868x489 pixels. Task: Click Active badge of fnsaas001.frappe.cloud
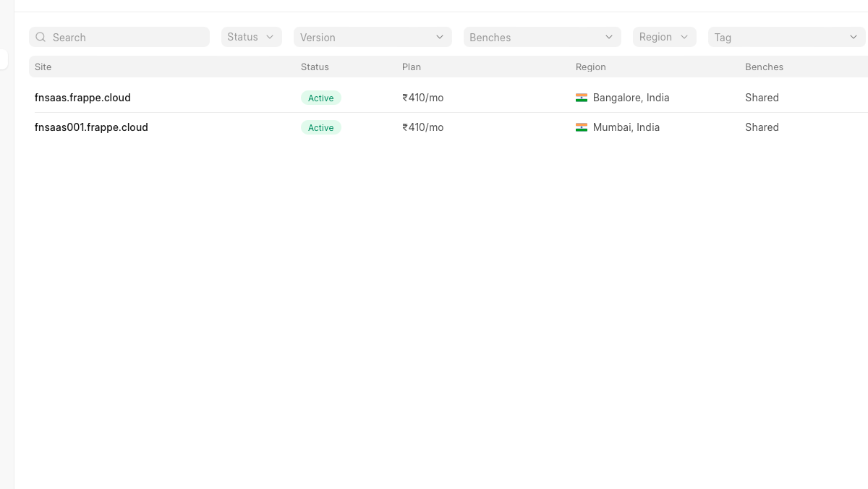coord(321,127)
